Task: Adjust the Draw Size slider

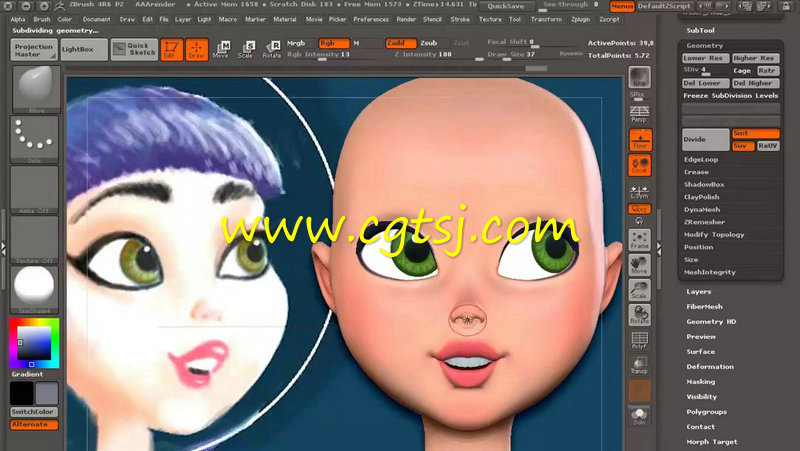Action: click(x=512, y=55)
